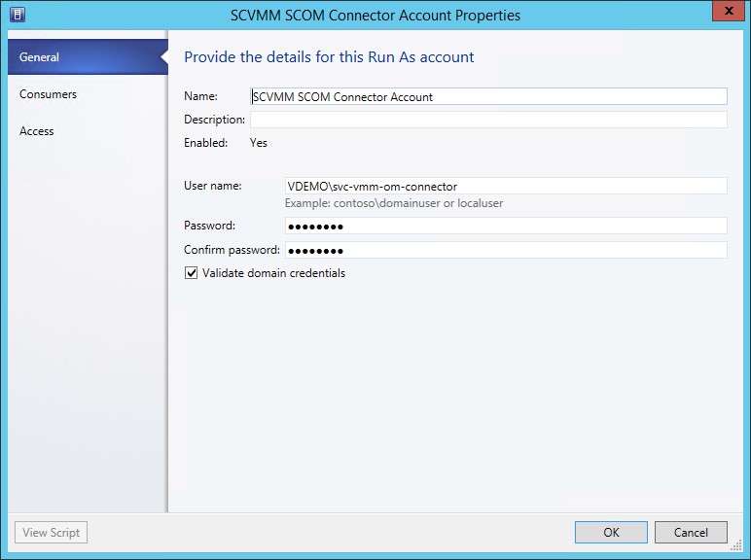This screenshot has height=560, width=751.
Task: Confirm changes with OK button
Action: [x=611, y=532]
